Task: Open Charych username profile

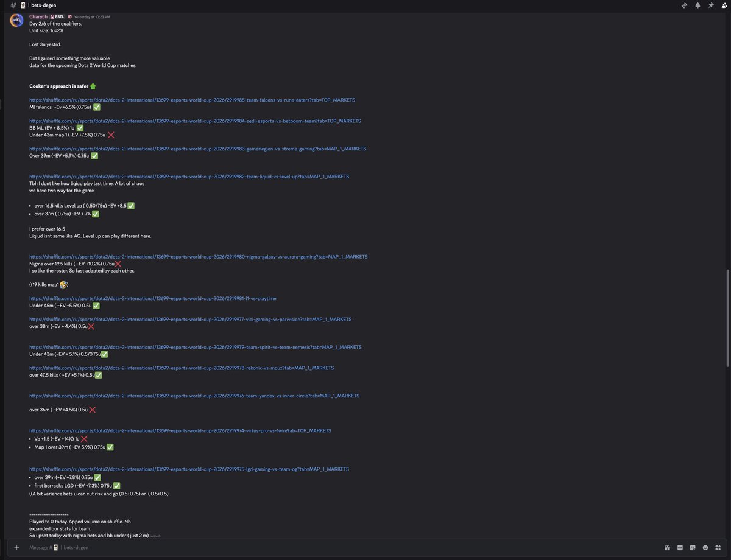Action: tap(38, 16)
